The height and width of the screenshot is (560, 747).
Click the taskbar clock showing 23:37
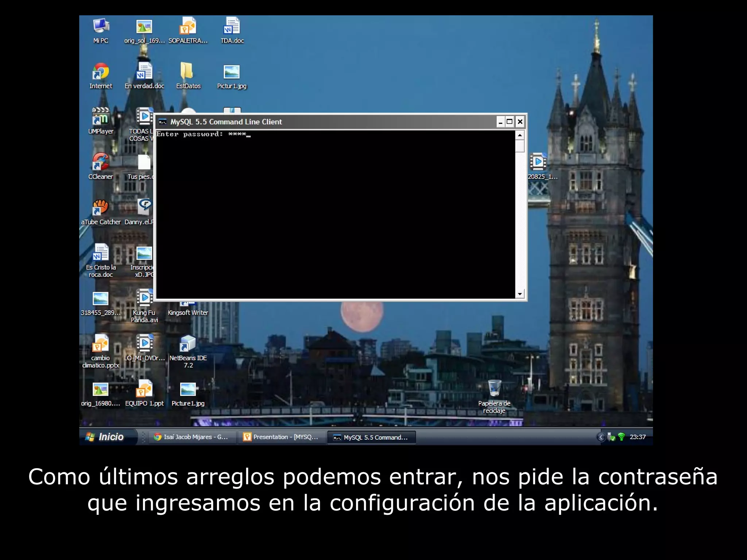tap(638, 437)
